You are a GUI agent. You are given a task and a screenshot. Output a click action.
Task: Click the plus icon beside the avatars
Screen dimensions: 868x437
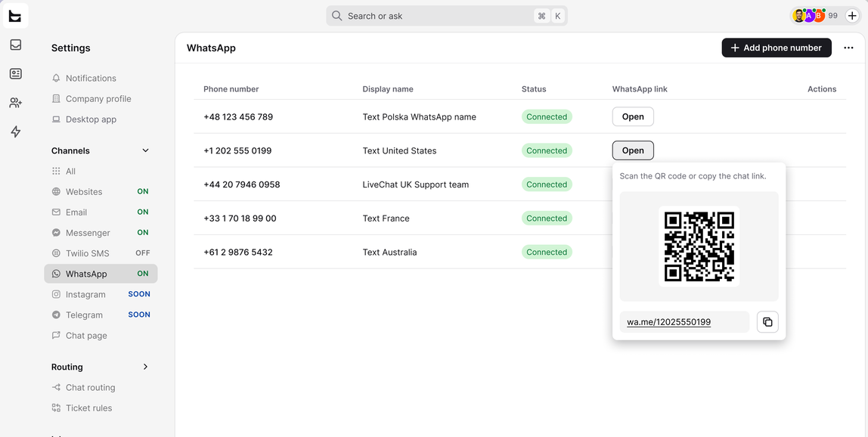[x=853, y=16]
